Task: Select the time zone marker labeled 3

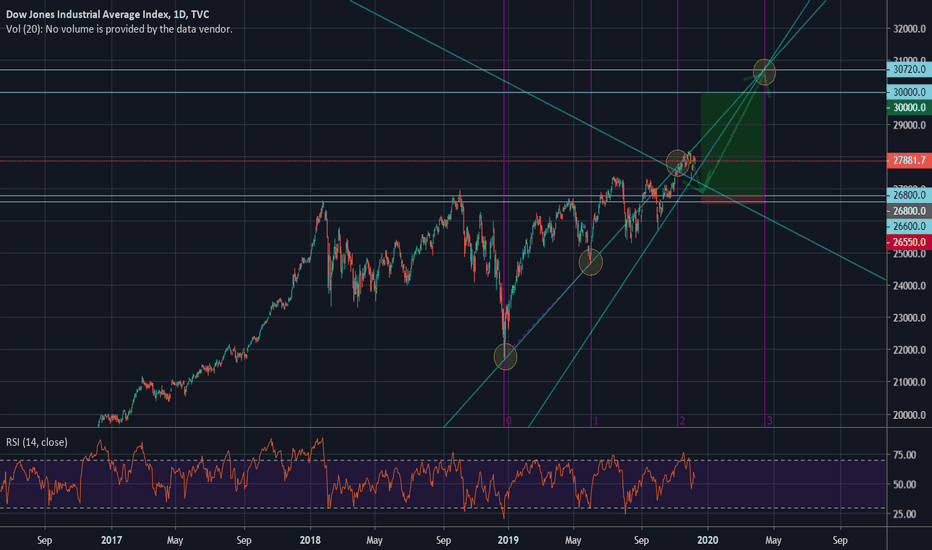Action: coord(769,420)
